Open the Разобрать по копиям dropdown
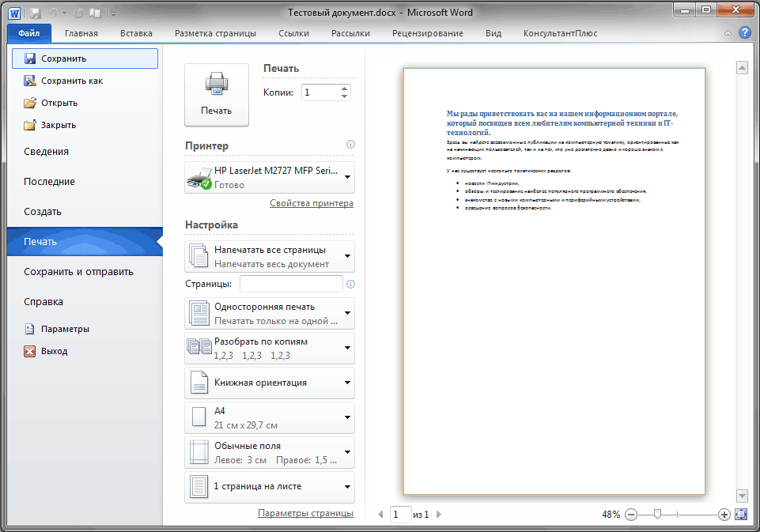760x532 pixels. click(270, 349)
